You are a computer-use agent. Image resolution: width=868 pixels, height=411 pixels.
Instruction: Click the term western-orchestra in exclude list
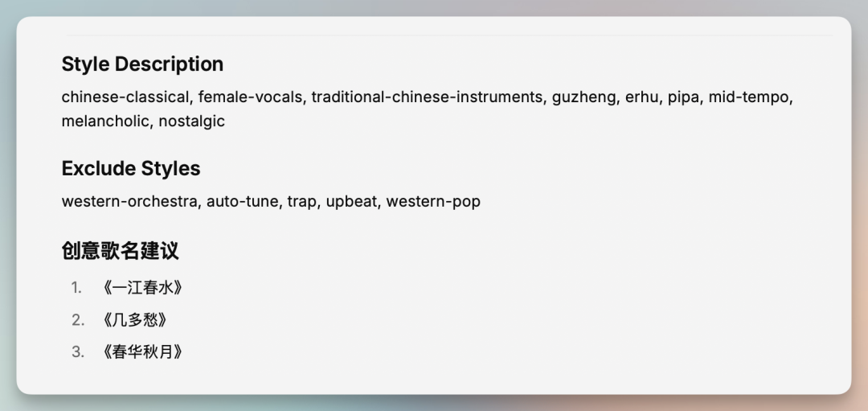(x=129, y=202)
